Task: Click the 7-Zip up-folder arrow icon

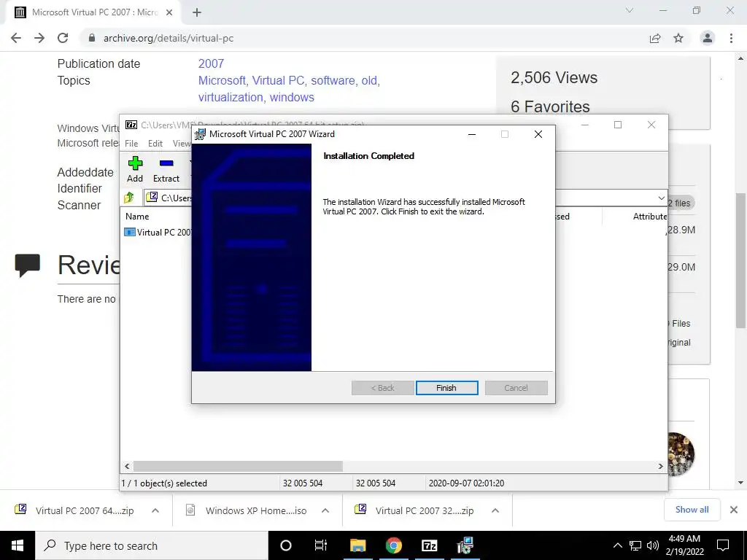Action: click(x=128, y=198)
